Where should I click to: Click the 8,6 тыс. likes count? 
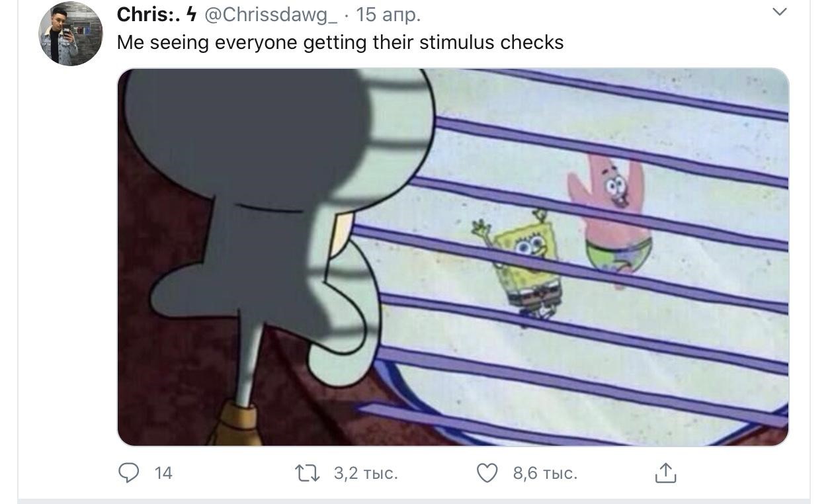pyautogui.click(x=545, y=473)
